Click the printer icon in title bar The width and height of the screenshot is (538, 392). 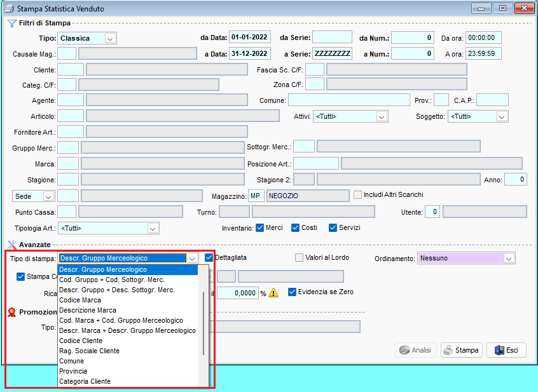(9, 9)
